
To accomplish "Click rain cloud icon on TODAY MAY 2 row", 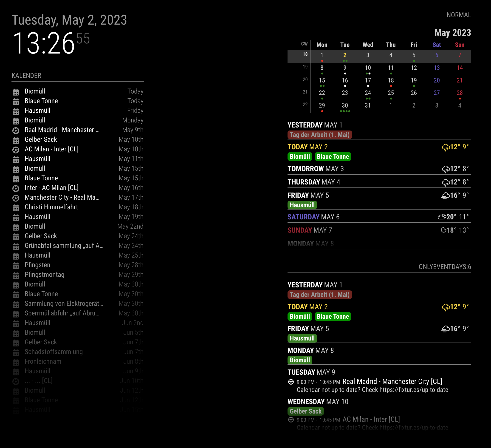I will point(446,147).
